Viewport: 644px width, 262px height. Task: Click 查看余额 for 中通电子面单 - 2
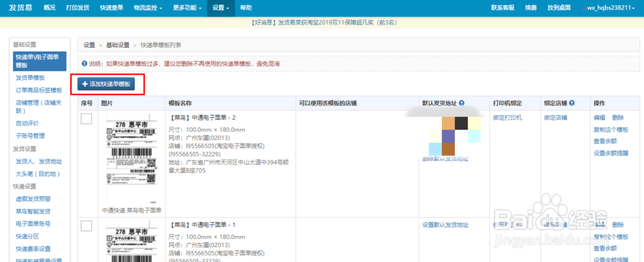[605, 141]
